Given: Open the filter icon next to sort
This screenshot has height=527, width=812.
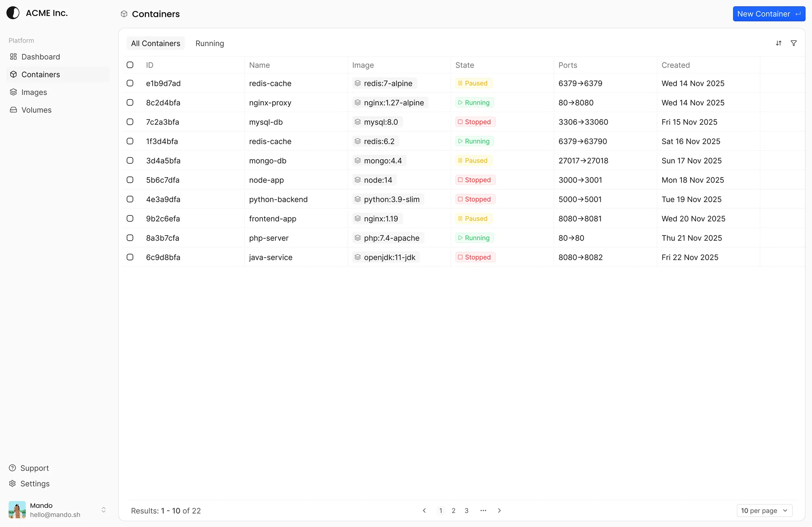Looking at the screenshot, I should point(794,43).
